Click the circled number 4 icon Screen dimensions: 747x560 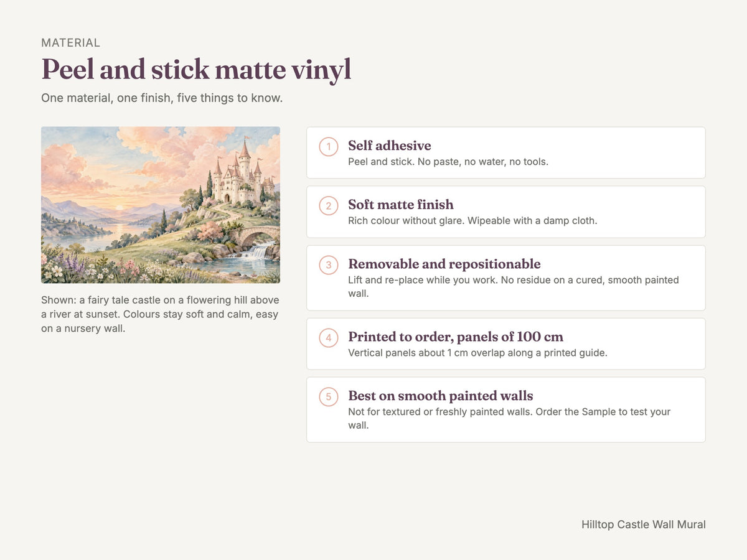click(329, 338)
